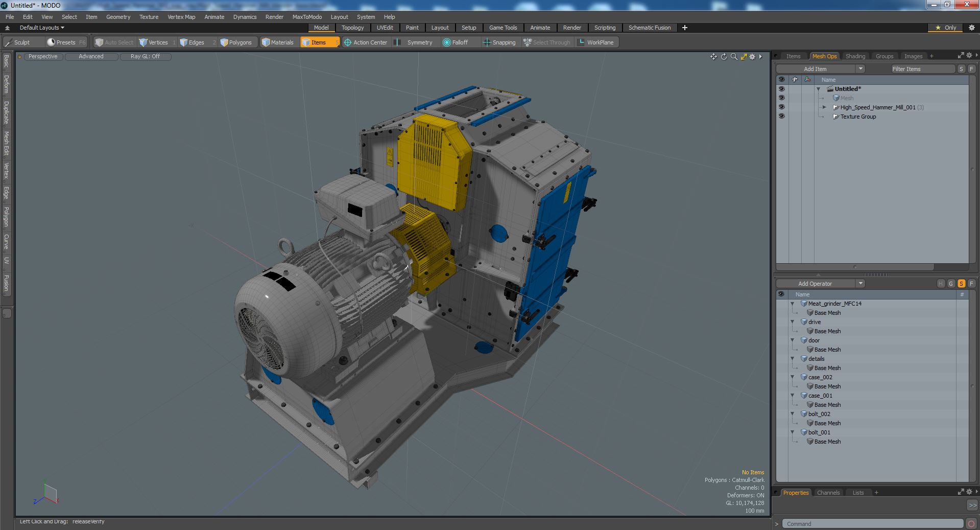Toggle Snapping
This screenshot has height=530, width=980.
tap(499, 42)
